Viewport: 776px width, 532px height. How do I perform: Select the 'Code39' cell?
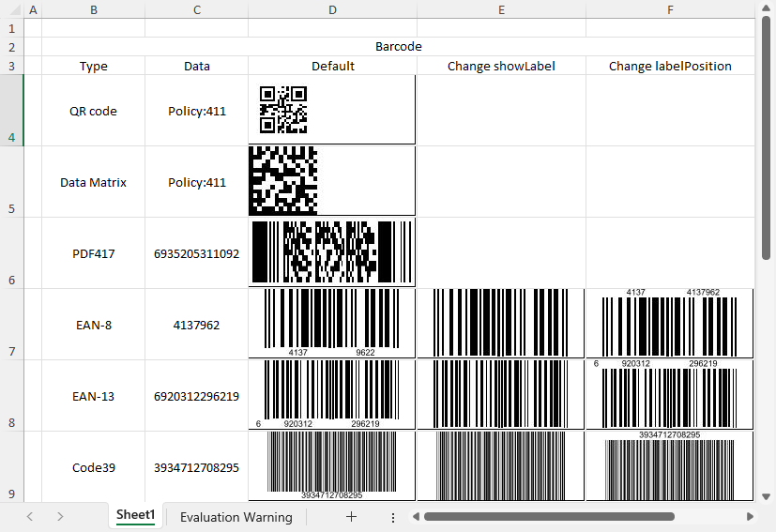pyautogui.click(x=94, y=467)
